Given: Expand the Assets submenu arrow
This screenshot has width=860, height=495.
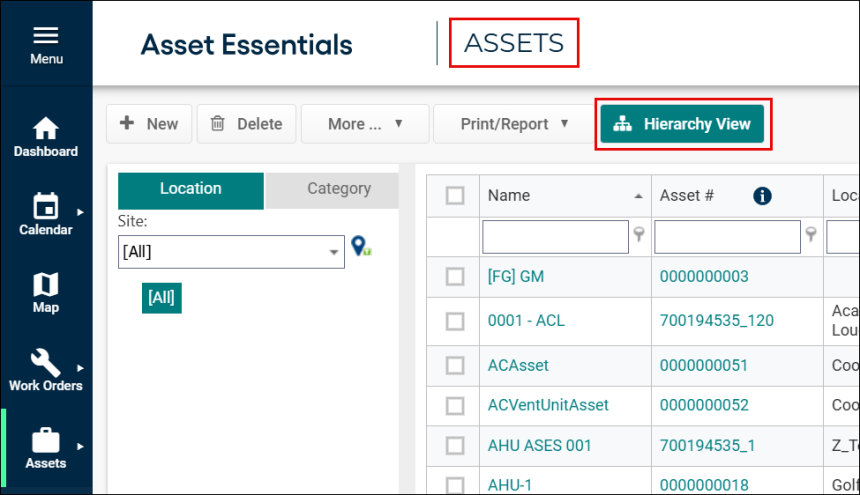Looking at the screenshot, I should click(x=81, y=446).
